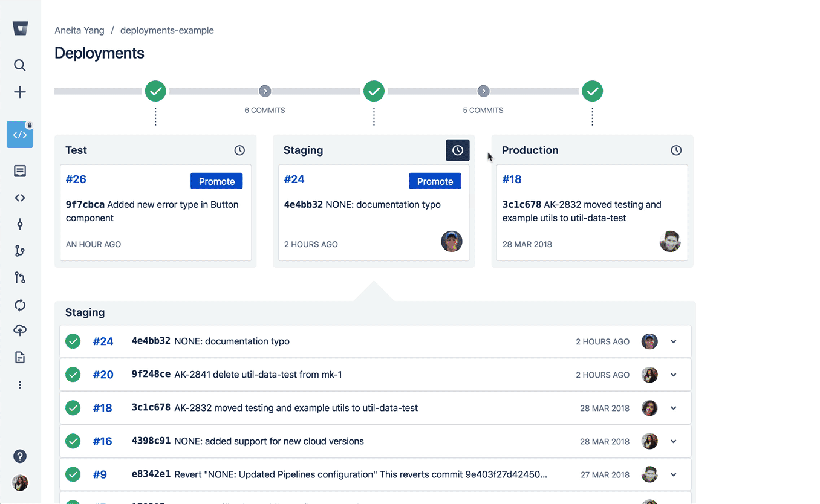Toggle Test environment history clock
This screenshot has height=504, width=820.
tap(239, 150)
